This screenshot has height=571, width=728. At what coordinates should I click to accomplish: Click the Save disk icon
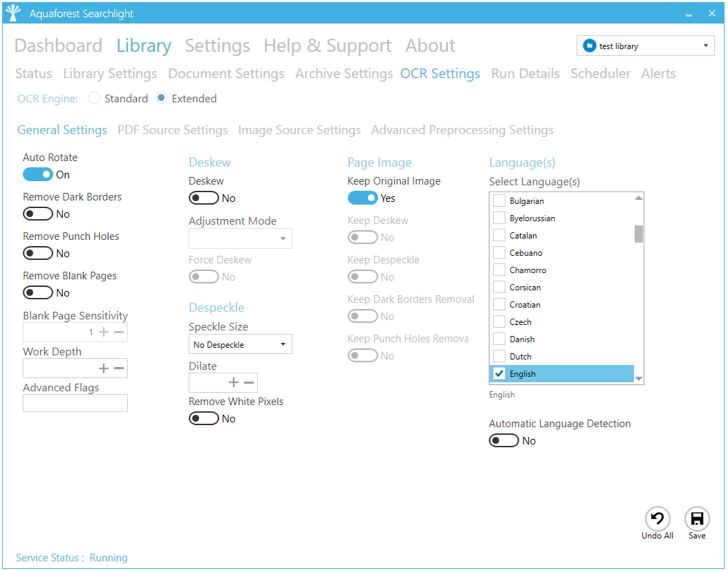pos(697,519)
